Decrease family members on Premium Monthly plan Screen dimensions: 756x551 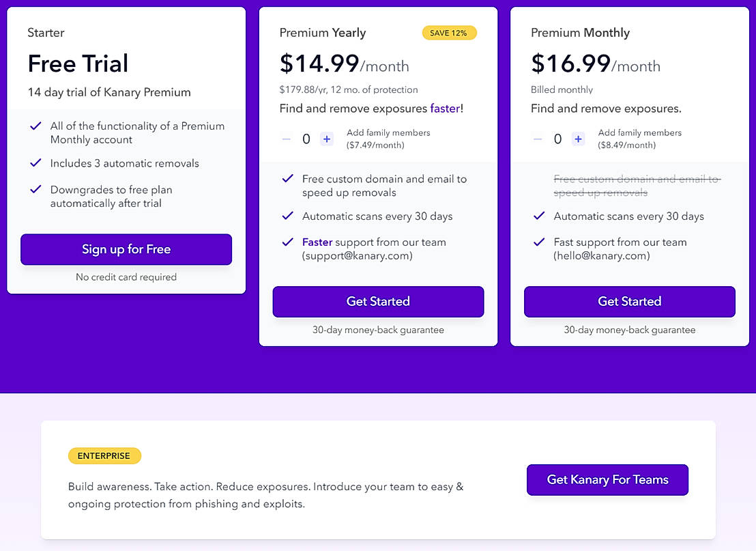538,139
